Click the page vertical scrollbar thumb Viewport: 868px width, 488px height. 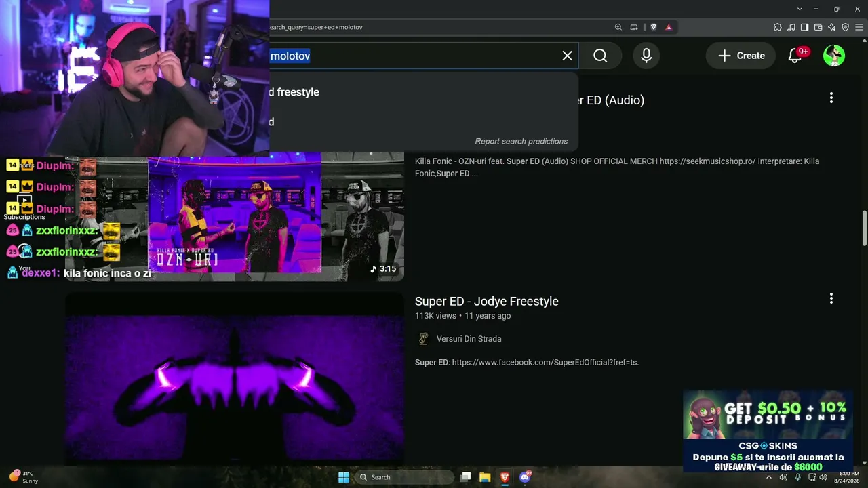click(x=865, y=228)
